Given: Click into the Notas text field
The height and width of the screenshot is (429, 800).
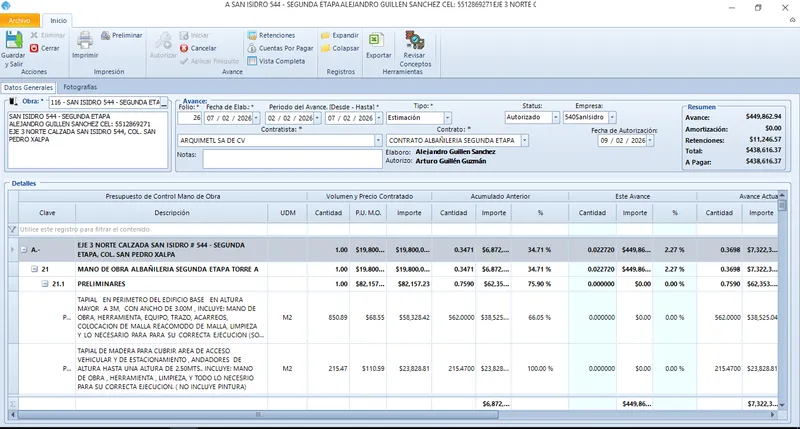Looking at the screenshot, I should coord(292,159).
